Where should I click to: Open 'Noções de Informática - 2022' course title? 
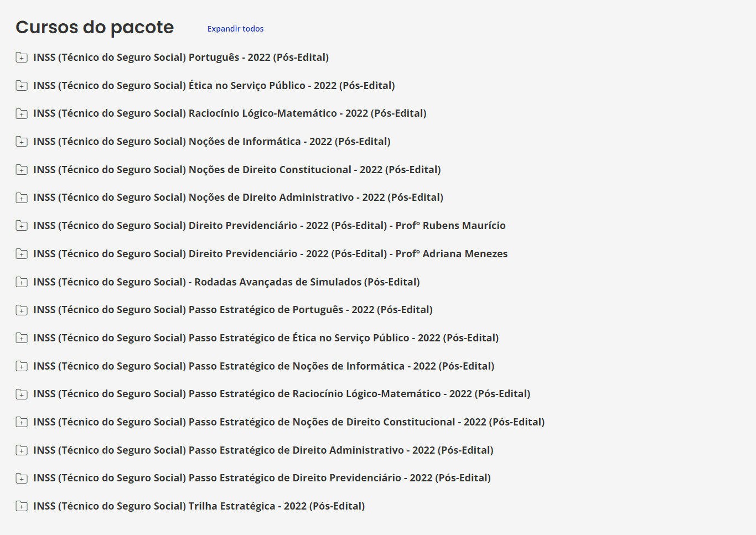coord(212,142)
